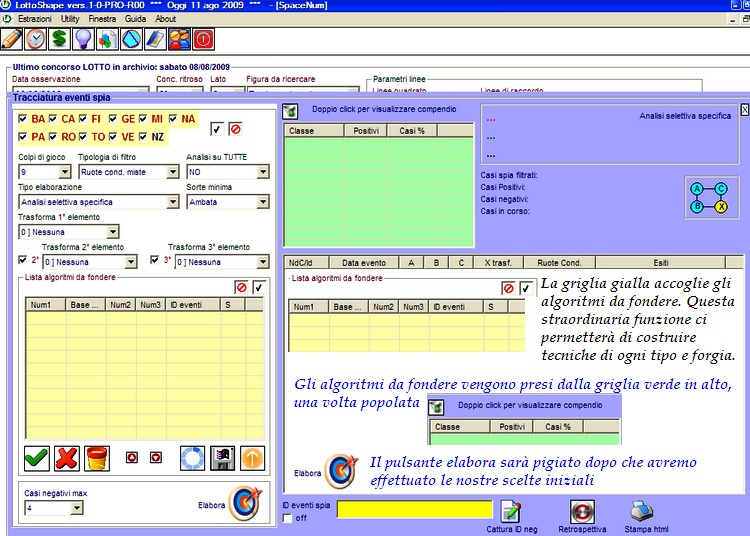Click the Retrospettiva red arrows icon
This screenshot has width=750, height=536.
coord(582,512)
